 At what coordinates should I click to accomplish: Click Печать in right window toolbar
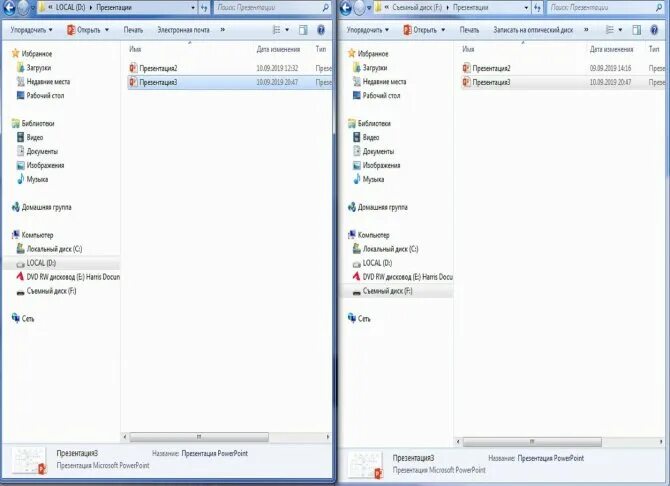point(469,30)
